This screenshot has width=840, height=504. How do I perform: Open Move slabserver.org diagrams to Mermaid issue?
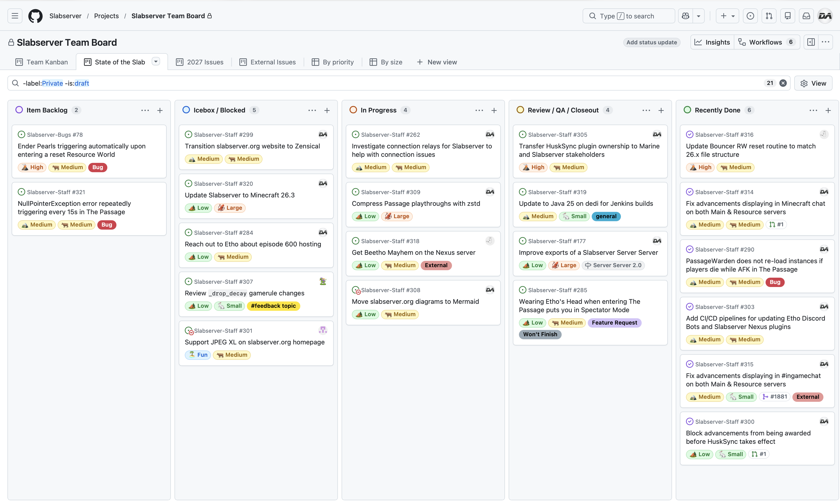point(415,302)
